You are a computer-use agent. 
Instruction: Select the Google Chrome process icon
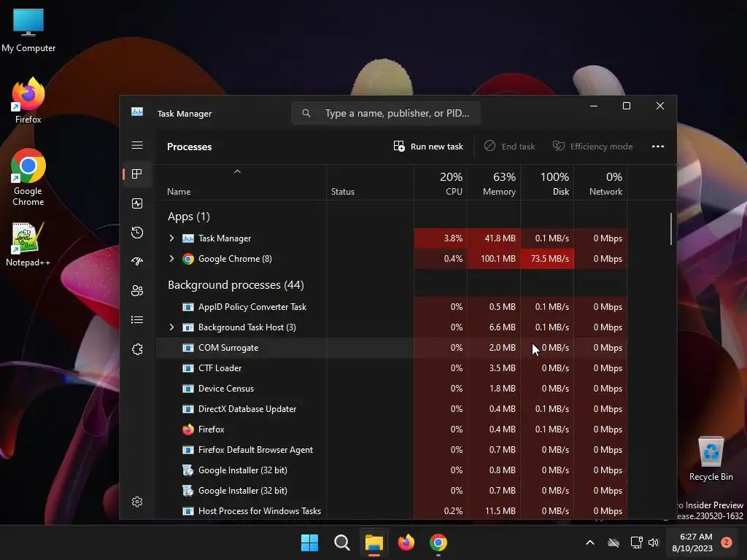click(188, 259)
